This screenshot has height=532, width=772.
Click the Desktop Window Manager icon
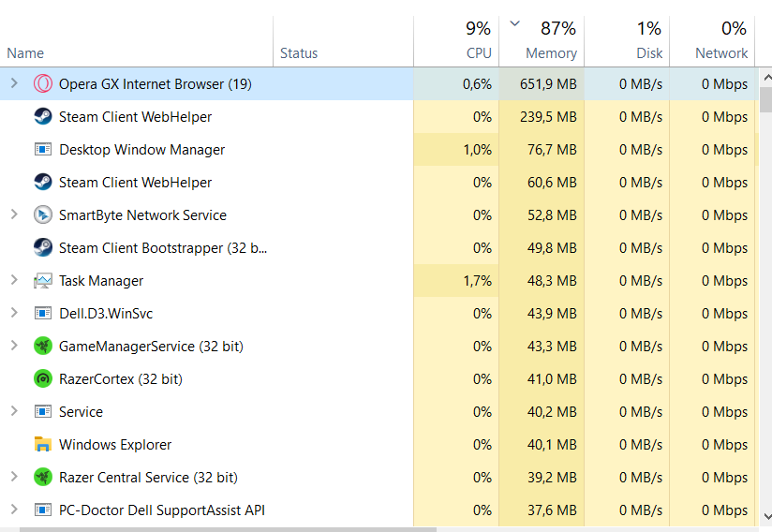click(x=43, y=149)
